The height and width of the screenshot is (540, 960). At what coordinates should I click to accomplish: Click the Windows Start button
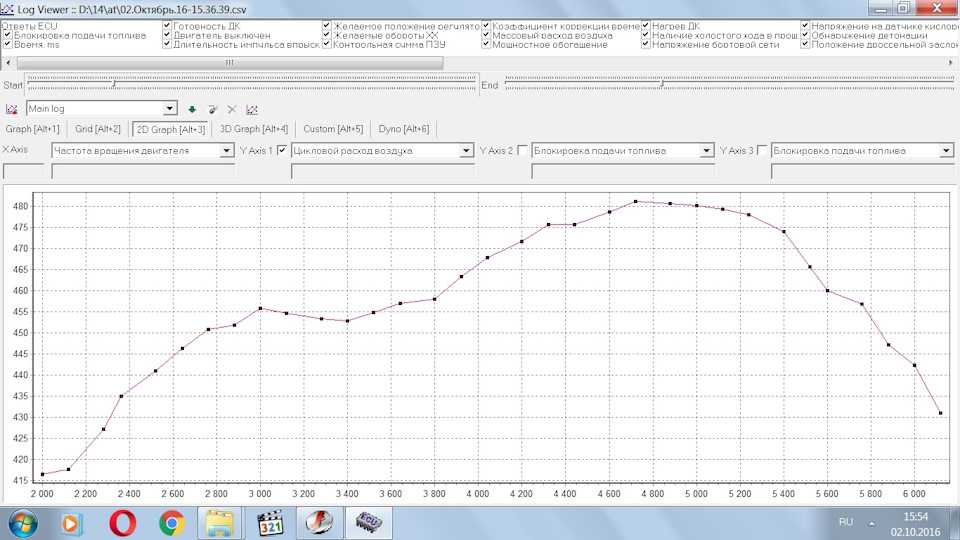point(23,522)
